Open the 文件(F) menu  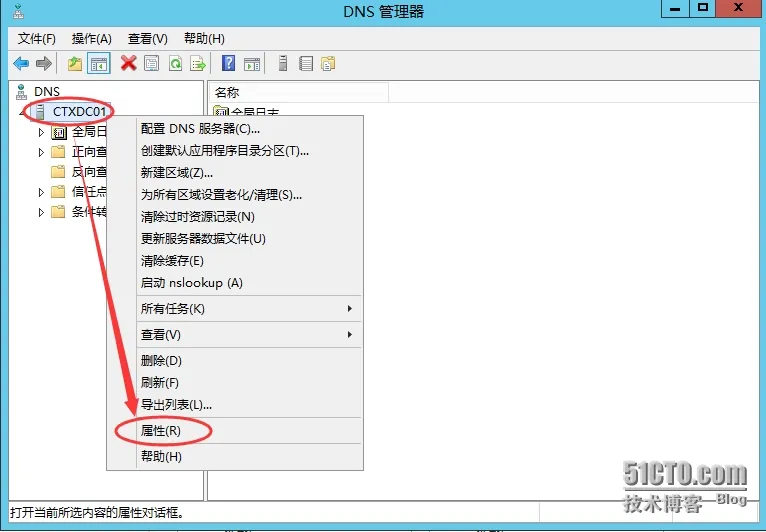[x=37, y=39]
